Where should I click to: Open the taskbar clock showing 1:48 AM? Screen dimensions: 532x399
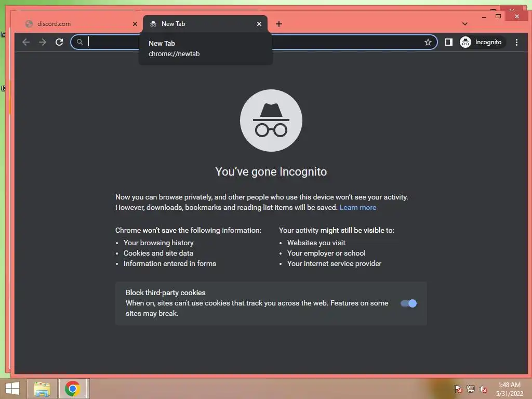(x=509, y=389)
